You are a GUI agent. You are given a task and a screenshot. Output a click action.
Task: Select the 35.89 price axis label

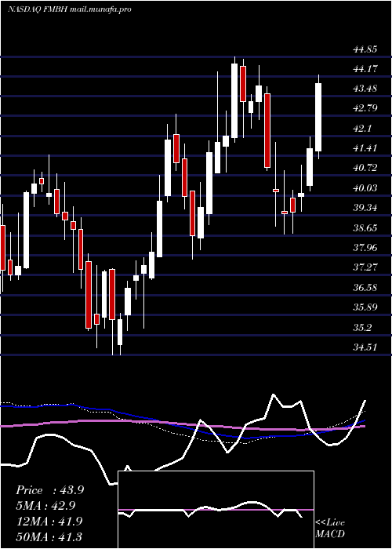tap(365, 307)
